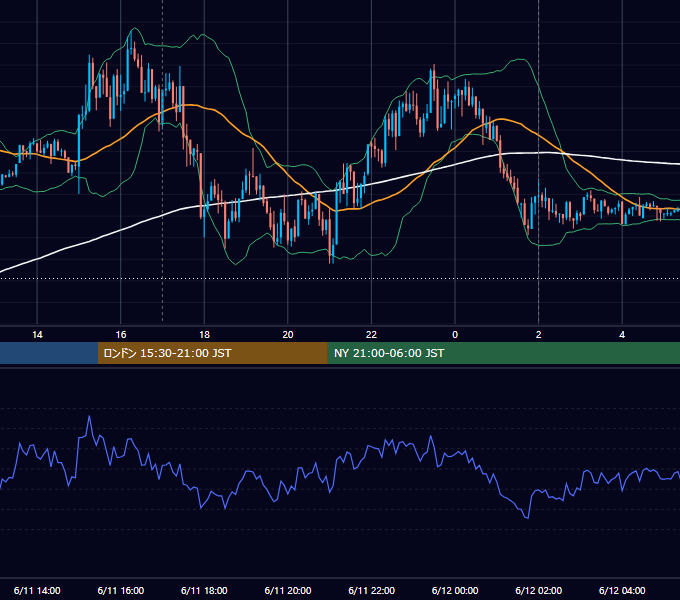
Task: Click the 0 hour axis label
Action: pyautogui.click(x=455, y=335)
